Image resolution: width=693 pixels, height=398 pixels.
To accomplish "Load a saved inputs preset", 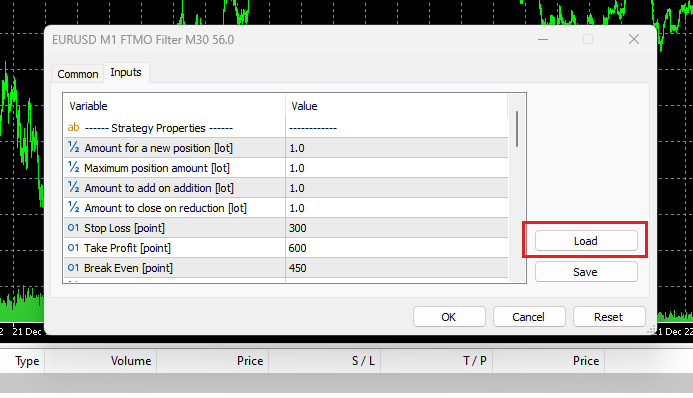I will [x=586, y=241].
